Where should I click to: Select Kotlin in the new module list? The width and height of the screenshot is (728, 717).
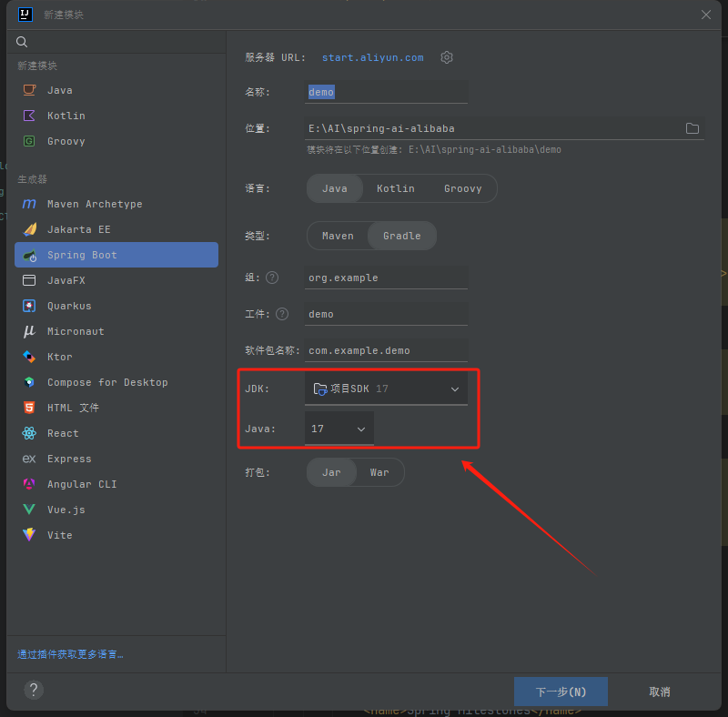[x=116, y=116]
